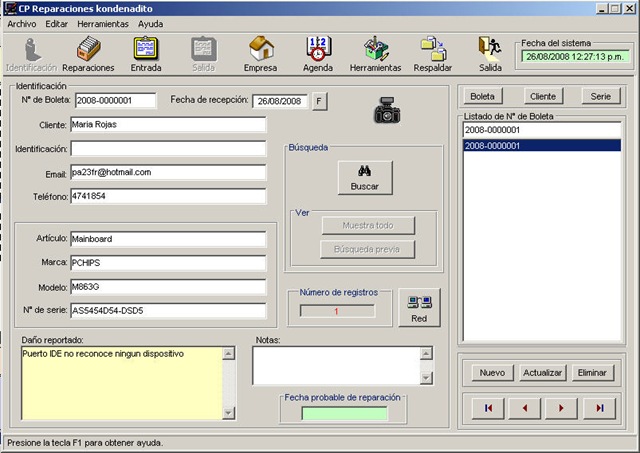
Task: Select highlighted 2008-0000001 list row
Action: [542, 146]
